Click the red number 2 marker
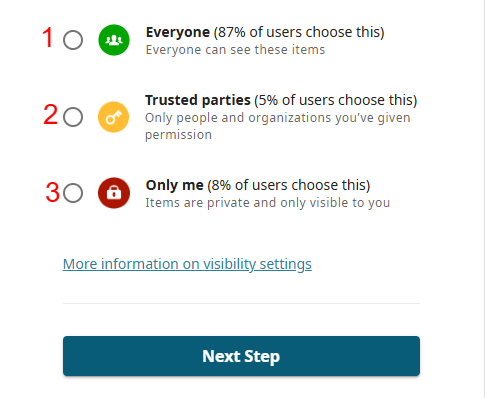The image size is (485, 398). tap(50, 114)
